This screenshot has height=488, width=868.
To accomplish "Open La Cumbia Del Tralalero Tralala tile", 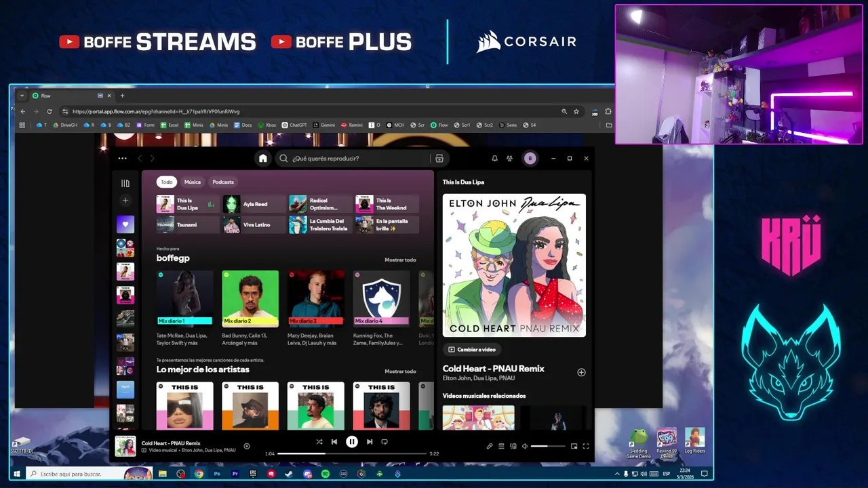I will [321, 224].
